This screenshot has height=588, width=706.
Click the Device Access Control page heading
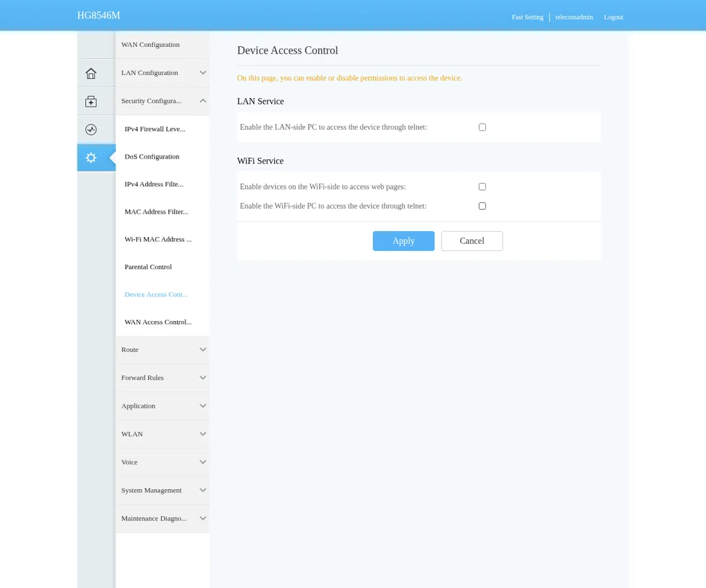pyautogui.click(x=288, y=51)
